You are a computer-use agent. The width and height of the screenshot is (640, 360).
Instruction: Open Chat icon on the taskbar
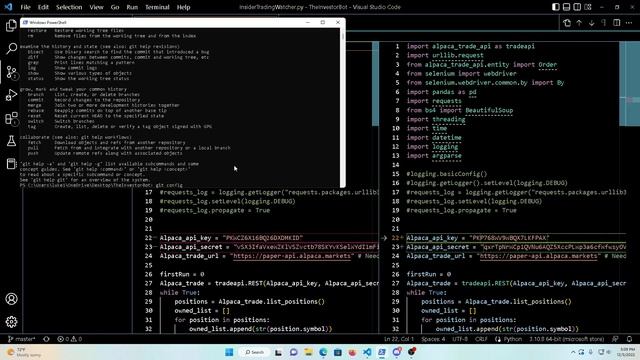click(293, 352)
